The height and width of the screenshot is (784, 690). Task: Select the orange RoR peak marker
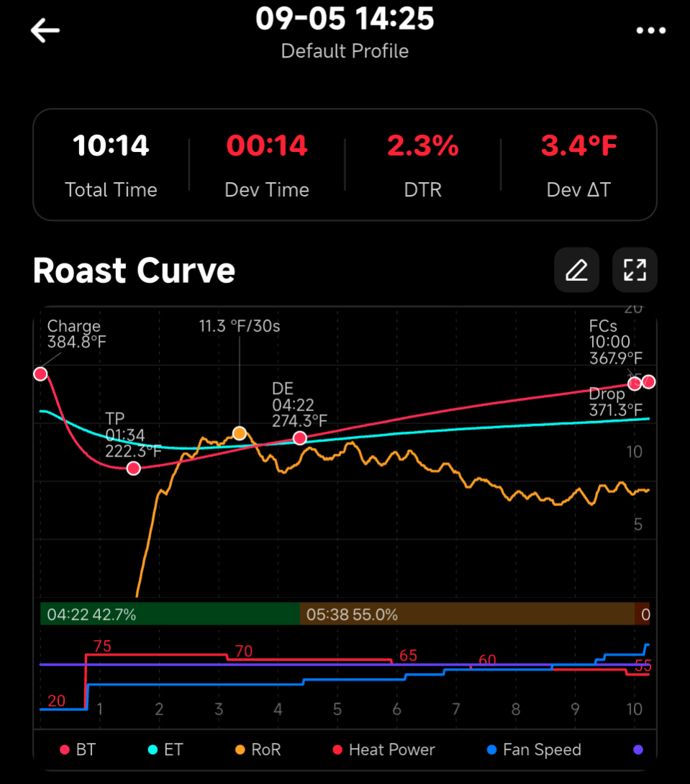(x=240, y=433)
